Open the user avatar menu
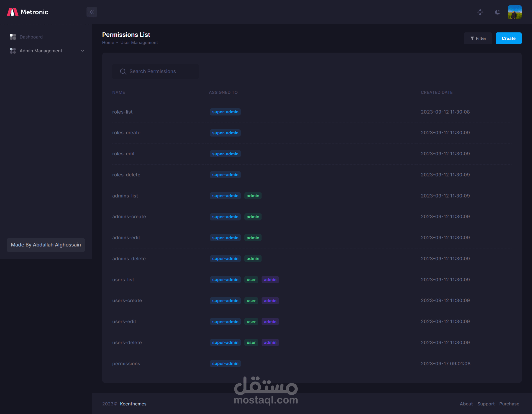The image size is (532, 414). tap(515, 12)
